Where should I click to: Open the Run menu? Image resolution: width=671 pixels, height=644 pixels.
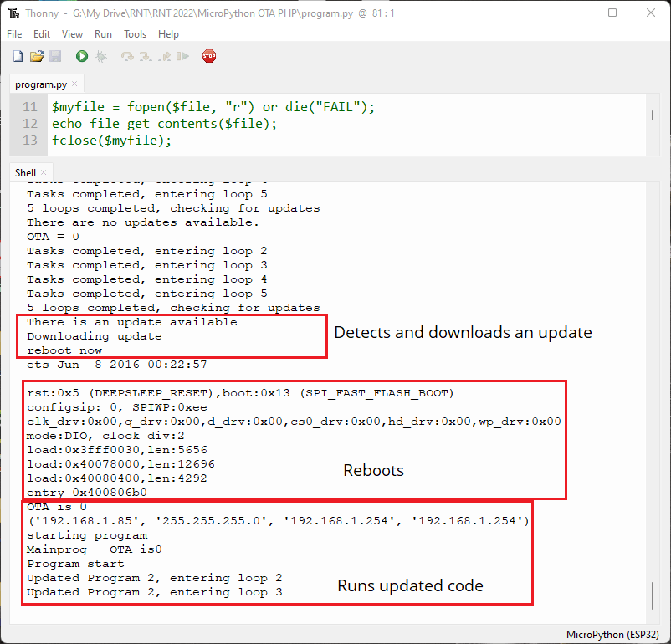point(103,34)
